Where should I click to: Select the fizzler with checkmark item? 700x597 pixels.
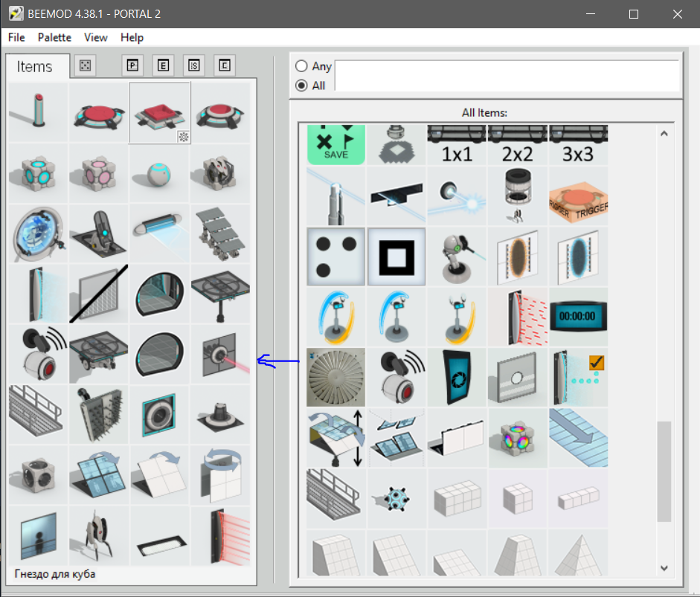578,378
